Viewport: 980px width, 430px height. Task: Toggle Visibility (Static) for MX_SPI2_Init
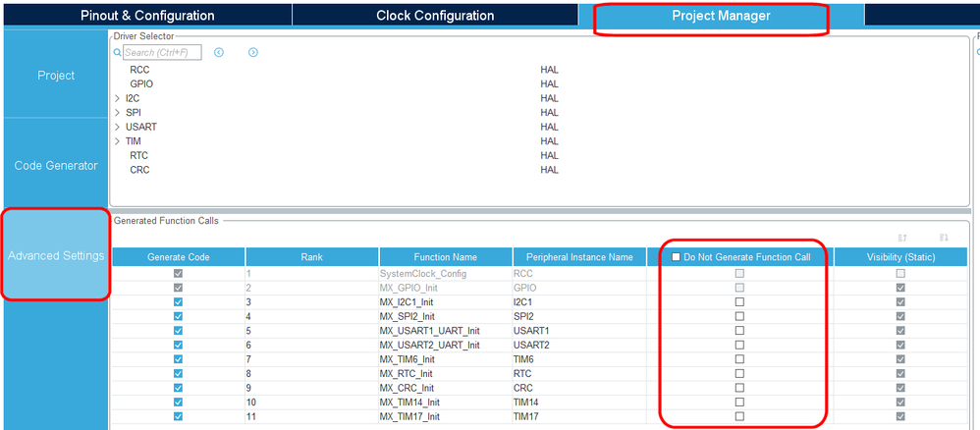point(900,316)
